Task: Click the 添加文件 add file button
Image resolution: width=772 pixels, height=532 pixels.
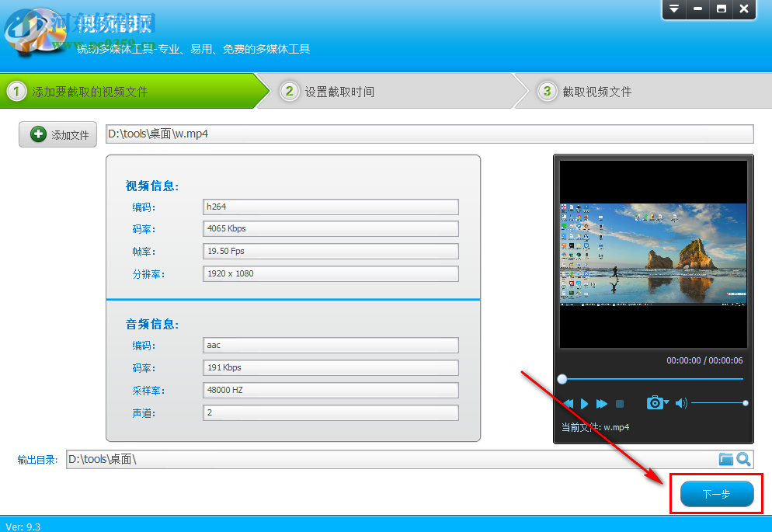Action: coord(57,134)
